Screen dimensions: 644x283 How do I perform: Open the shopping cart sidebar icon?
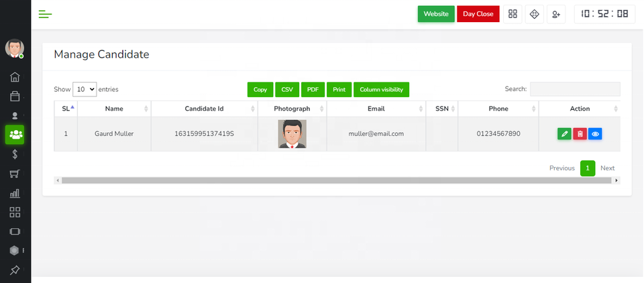tap(15, 173)
